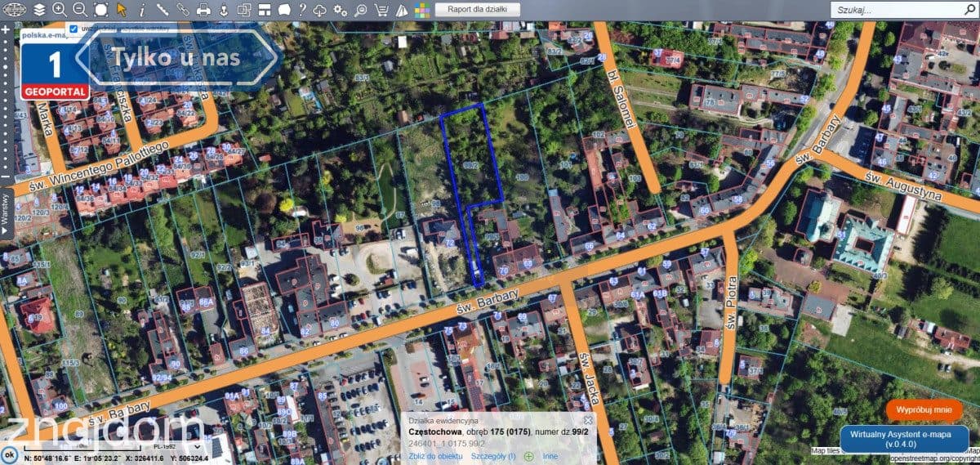Select the zoom in magnifier tool
This screenshot has width=980, height=465.
pyautogui.click(x=60, y=10)
